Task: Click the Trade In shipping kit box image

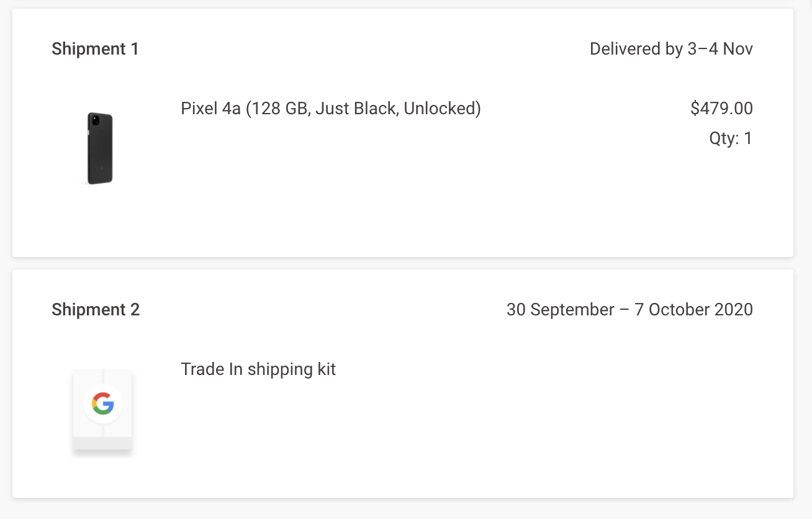Action: pyautogui.click(x=102, y=412)
